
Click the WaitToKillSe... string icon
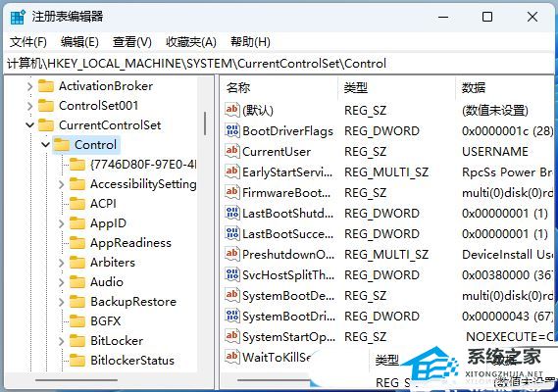click(232, 357)
